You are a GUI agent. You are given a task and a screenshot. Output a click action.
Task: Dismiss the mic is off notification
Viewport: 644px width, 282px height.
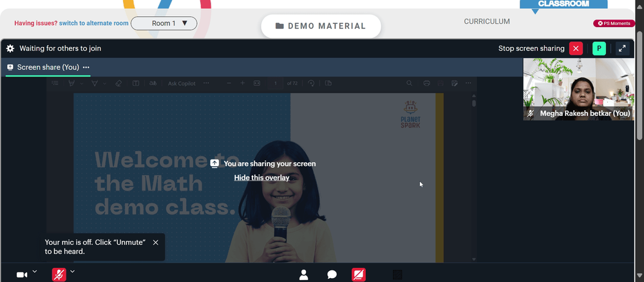coord(156,243)
